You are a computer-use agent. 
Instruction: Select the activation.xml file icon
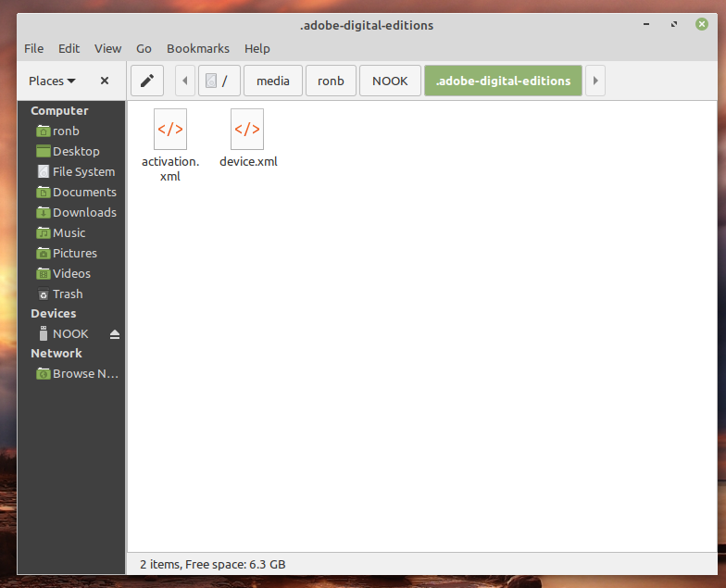point(170,130)
